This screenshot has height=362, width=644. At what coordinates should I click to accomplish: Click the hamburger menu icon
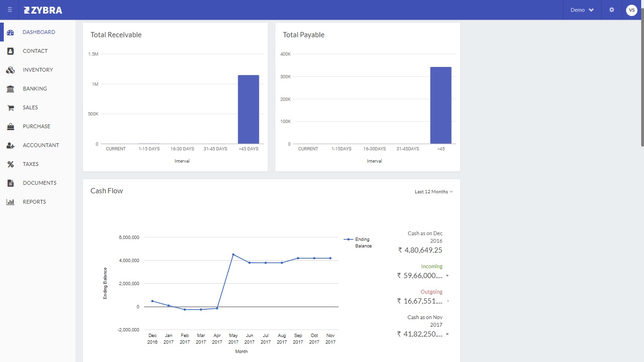click(9, 10)
